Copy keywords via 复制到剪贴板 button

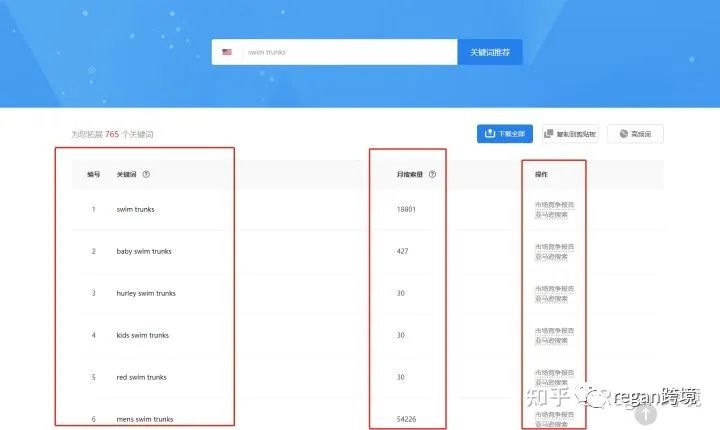click(570, 134)
